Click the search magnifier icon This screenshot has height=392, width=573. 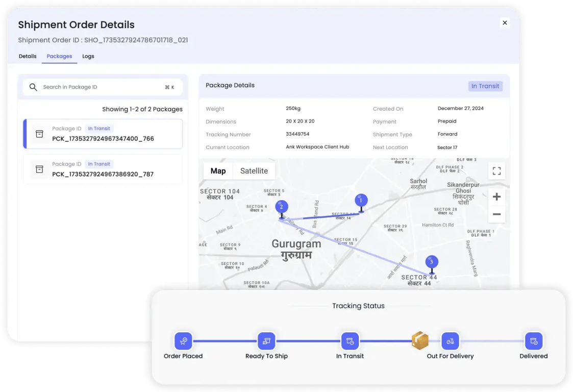33,87
